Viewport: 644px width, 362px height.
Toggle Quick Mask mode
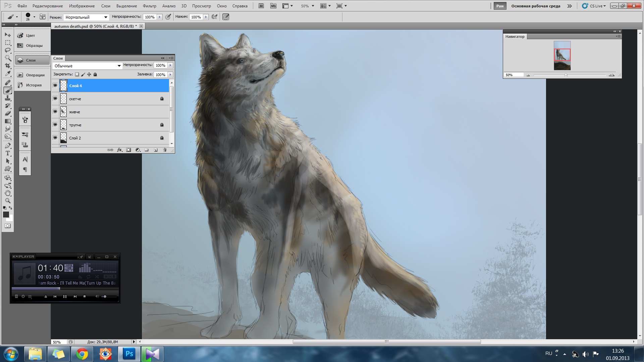point(7,226)
